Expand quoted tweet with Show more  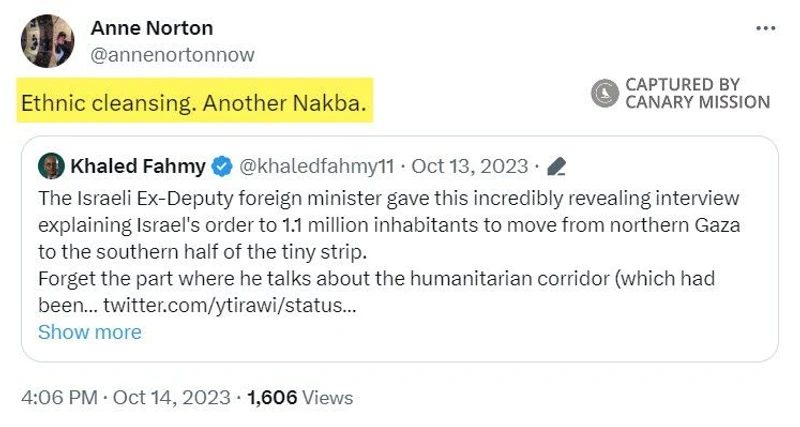pyautogui.click(x=89, y=332)
